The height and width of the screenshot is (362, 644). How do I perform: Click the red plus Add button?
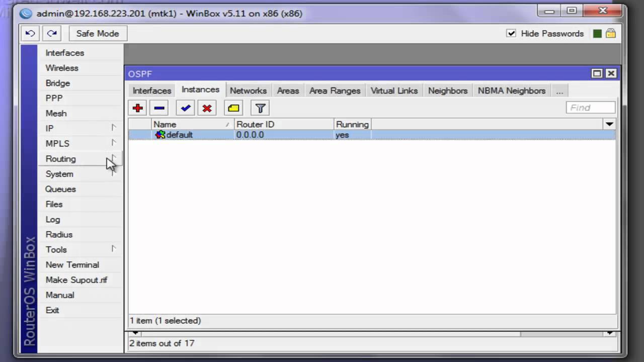point(137,108)
